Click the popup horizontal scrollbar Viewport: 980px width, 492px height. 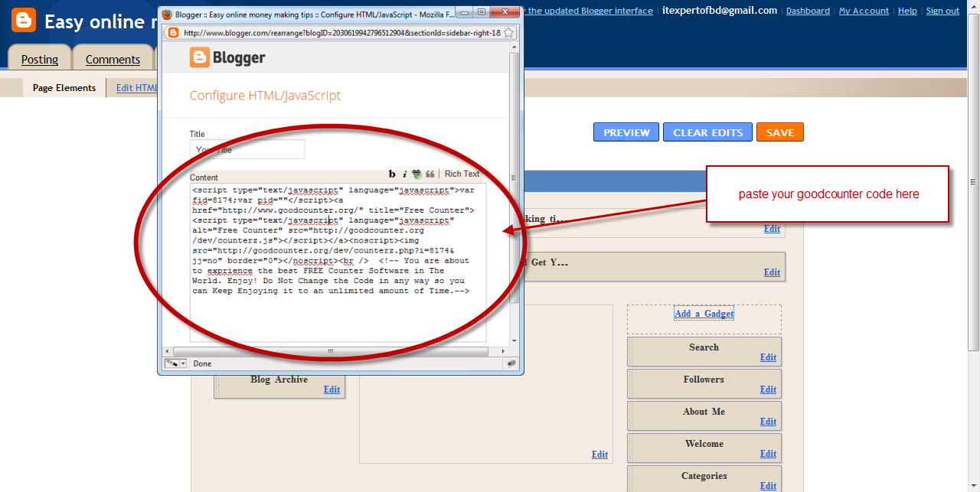(x=330, y=351)
